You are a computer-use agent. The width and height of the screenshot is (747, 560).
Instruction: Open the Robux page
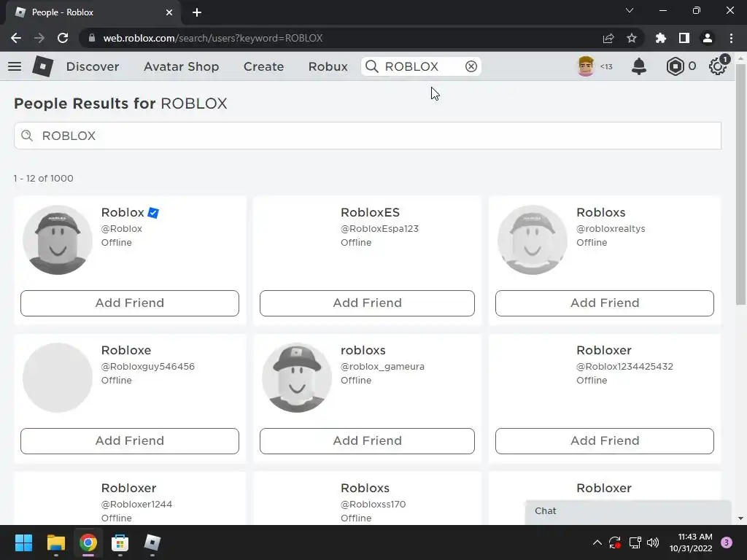[x=328, y=66]
